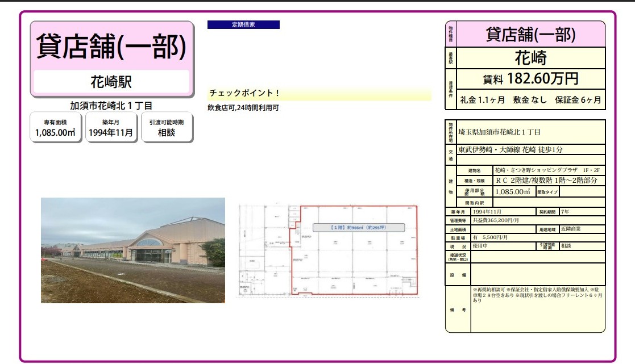The image size is (635, 364).
Task: Click the 備考 remarks text block
Action: coord(537,294)
